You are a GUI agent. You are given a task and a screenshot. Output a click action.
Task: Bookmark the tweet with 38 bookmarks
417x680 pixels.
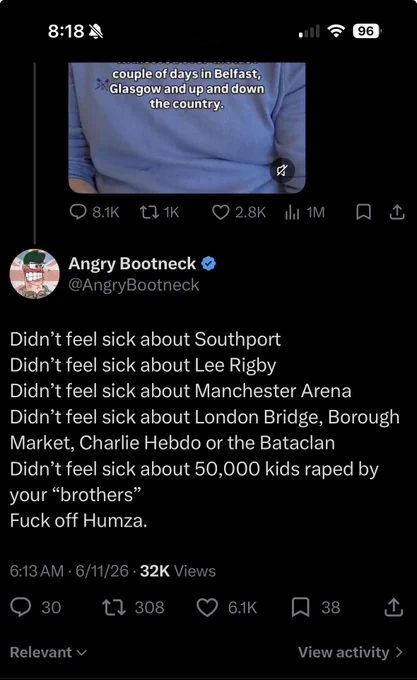(316, 607)
